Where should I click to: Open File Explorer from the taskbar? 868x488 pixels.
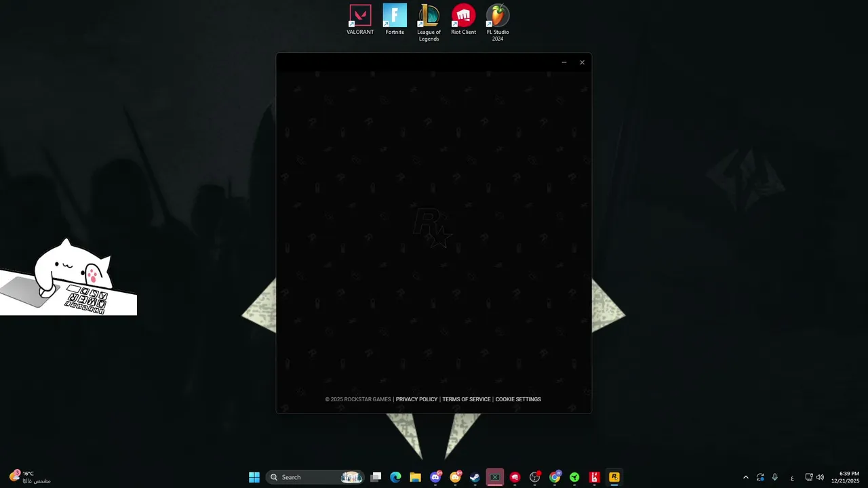point(415,477)
